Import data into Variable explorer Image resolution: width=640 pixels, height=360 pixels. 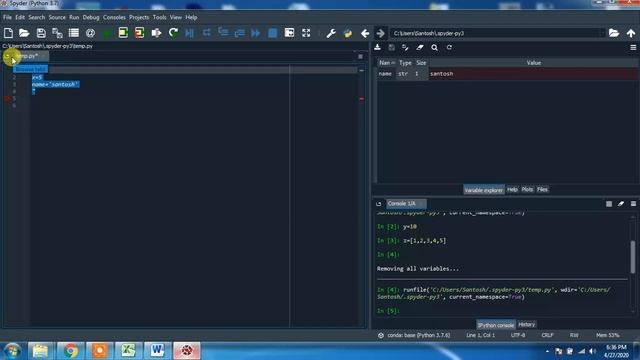378,47
